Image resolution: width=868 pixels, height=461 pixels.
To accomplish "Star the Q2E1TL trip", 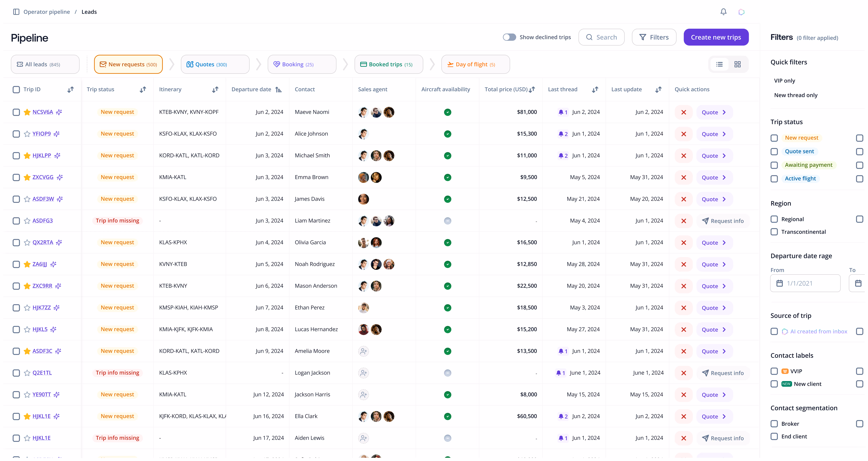I will click(27, 373).
